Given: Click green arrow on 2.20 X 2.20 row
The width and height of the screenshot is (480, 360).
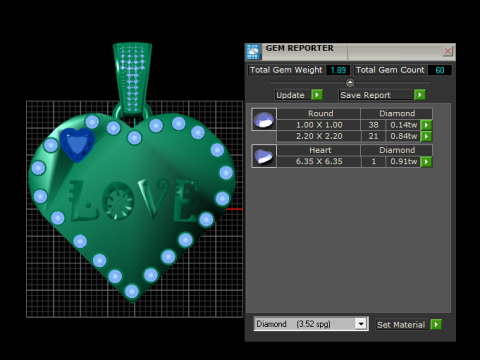Looking at the screenshot, I should (426, 136).
